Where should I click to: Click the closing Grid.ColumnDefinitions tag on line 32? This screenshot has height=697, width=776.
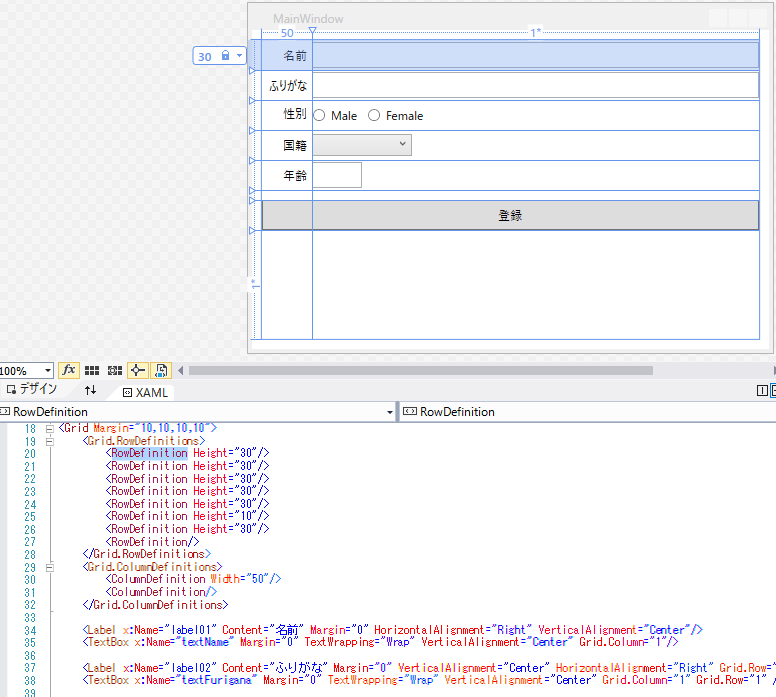(155, 604)
